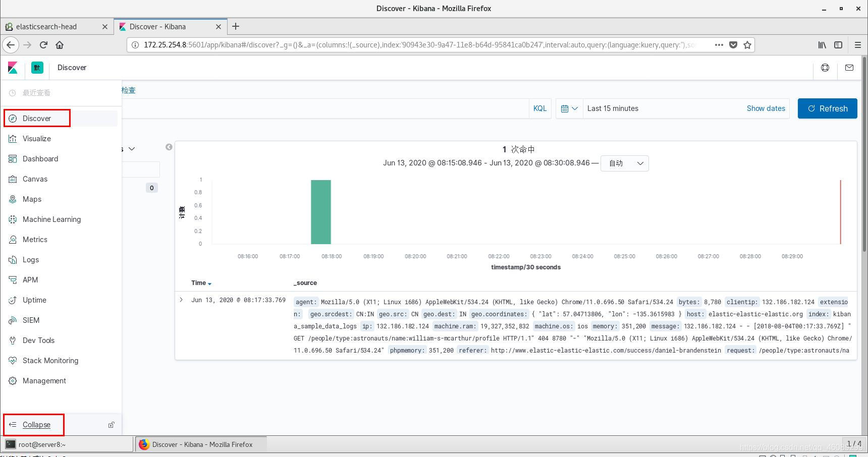Refresh the Discover query
The width and height of the screenshot is (868, 457).
click(827, 108)
